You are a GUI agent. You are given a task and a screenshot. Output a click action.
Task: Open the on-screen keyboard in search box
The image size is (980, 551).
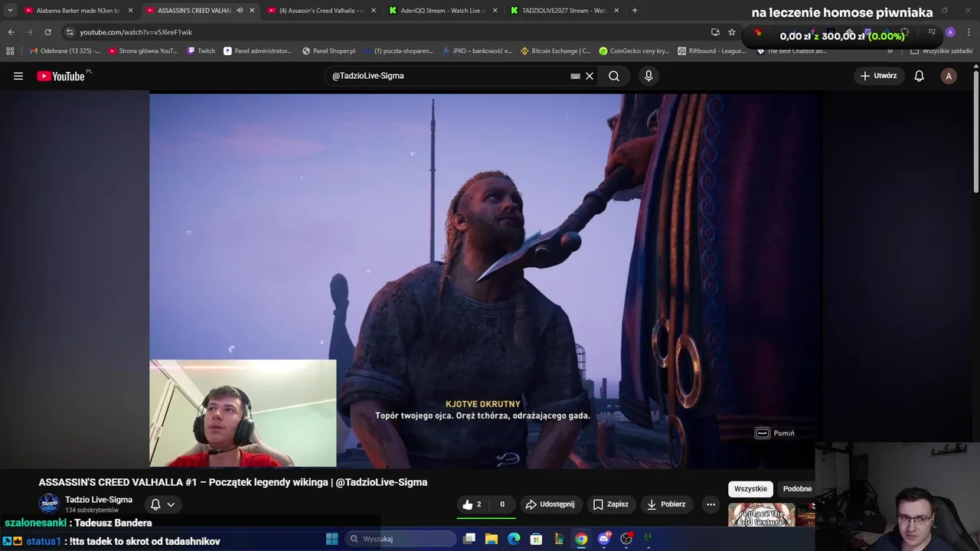coord(575,77)
